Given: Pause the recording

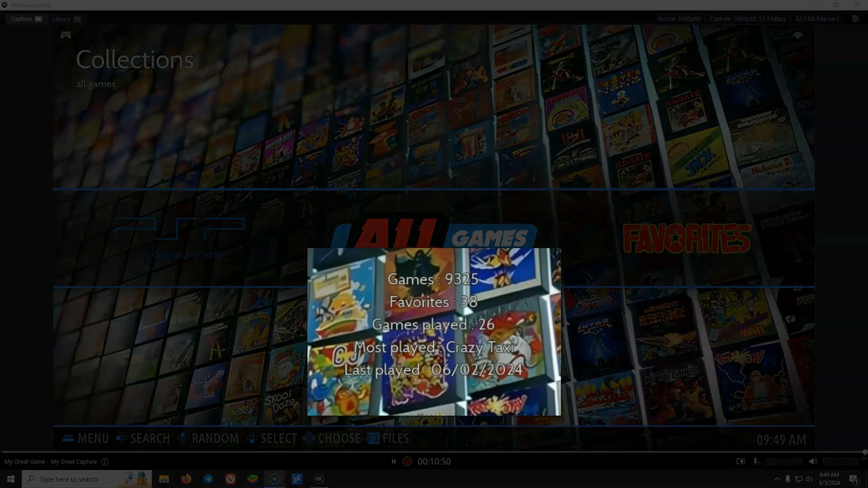Looking at the screenshot, I should tap(394, 462).
